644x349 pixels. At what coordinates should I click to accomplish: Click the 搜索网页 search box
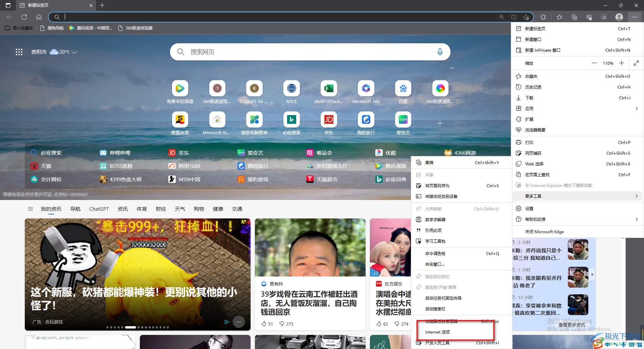click(310, 52)
